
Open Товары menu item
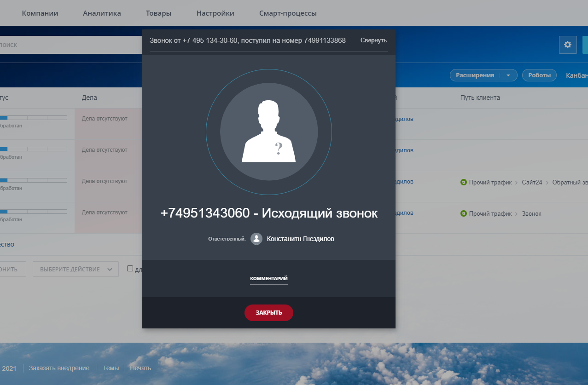pyautogui.click(x=158, y=13)
